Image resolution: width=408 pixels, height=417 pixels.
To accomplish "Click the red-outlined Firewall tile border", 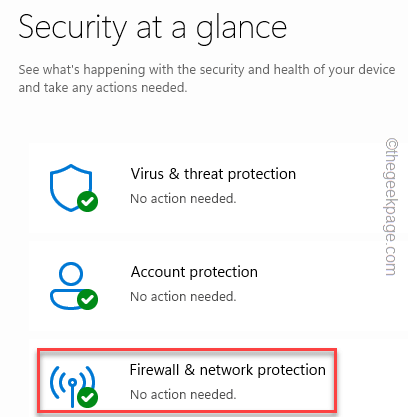I will point(187,350).
